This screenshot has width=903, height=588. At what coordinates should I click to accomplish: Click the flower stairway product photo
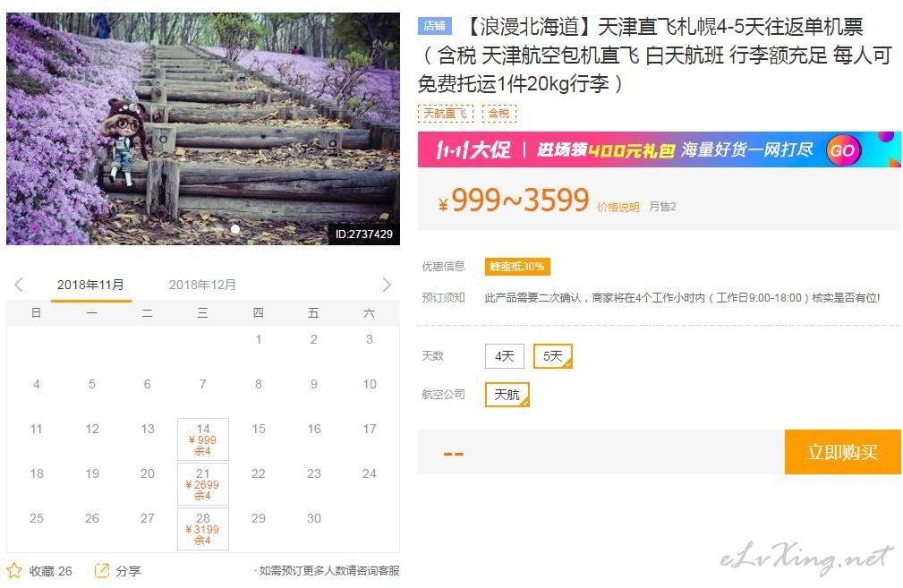pyautogui.click(x=203, y=129)
